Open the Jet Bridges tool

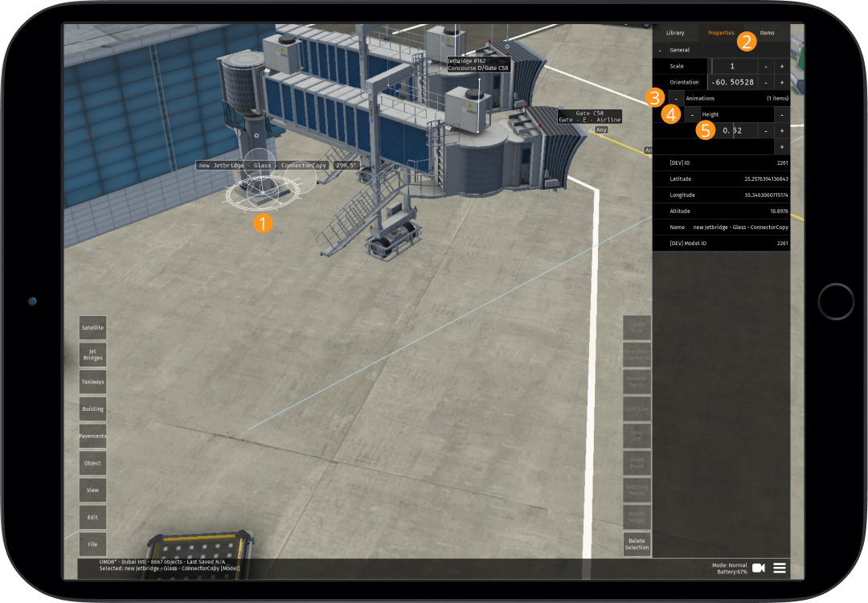pyautogui.click(x=92, y=354)
